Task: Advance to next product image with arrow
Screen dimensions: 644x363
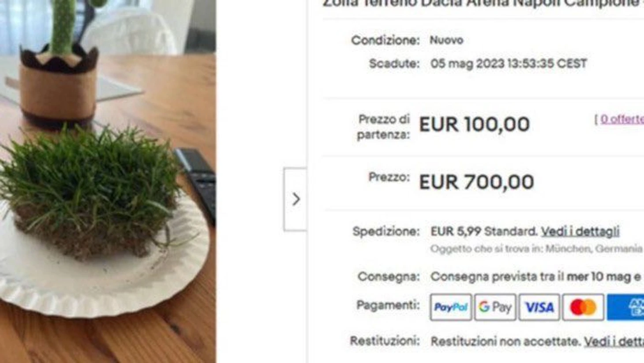Action: pos(295,199)
